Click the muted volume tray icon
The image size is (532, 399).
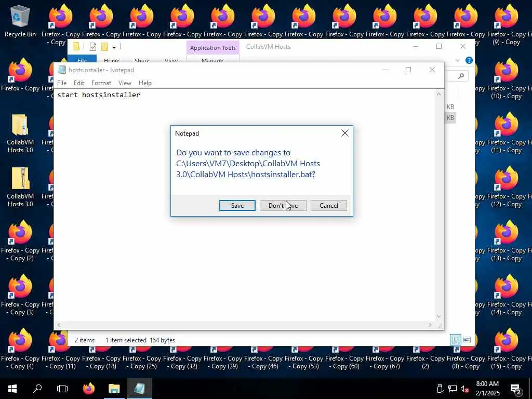pos(465,389)
